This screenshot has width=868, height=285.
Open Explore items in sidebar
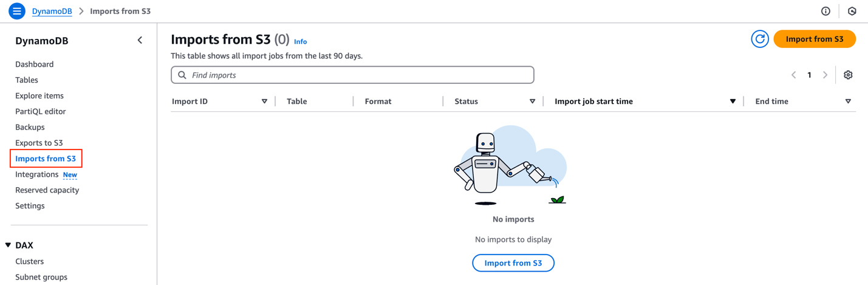point(39,96)
